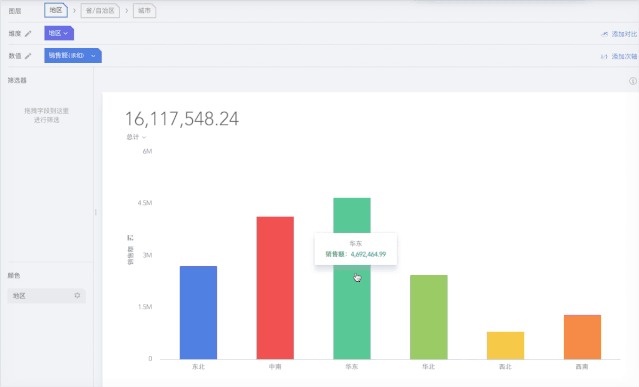Select the 省/自治区 drill layer
Viewport: 639px width, 387px height.
point(100,11)
